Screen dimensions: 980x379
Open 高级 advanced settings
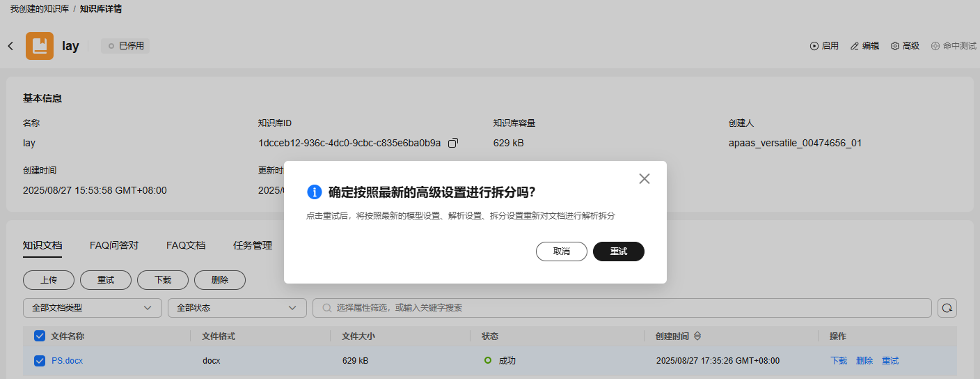click(x=905, y=46)
